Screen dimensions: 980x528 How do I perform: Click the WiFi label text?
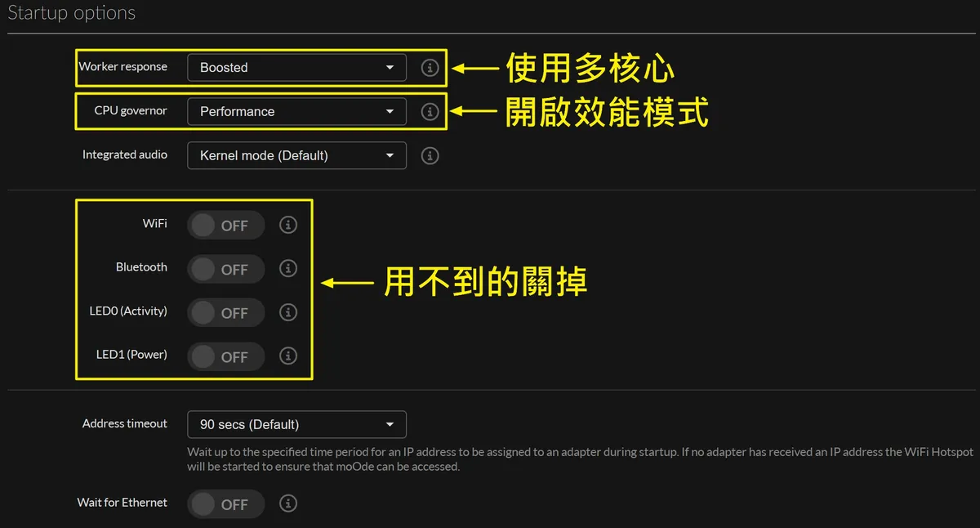pos(155,223)
